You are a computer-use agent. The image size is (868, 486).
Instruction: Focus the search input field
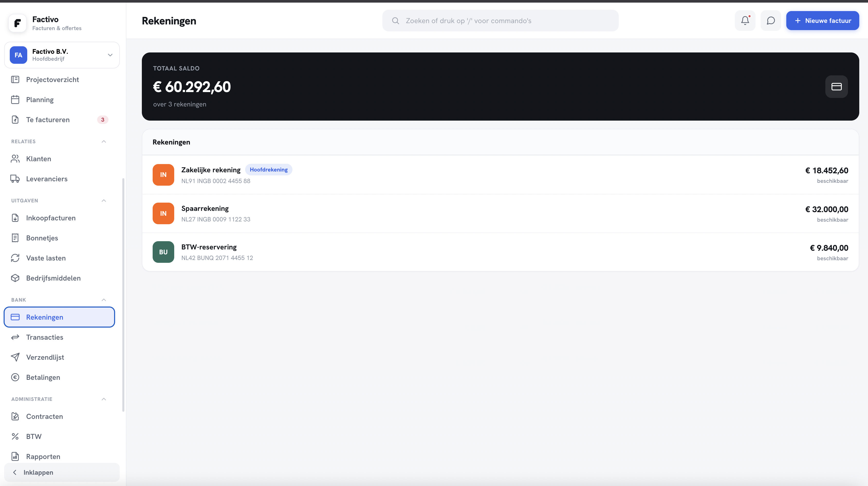click(x=500, y=21)
